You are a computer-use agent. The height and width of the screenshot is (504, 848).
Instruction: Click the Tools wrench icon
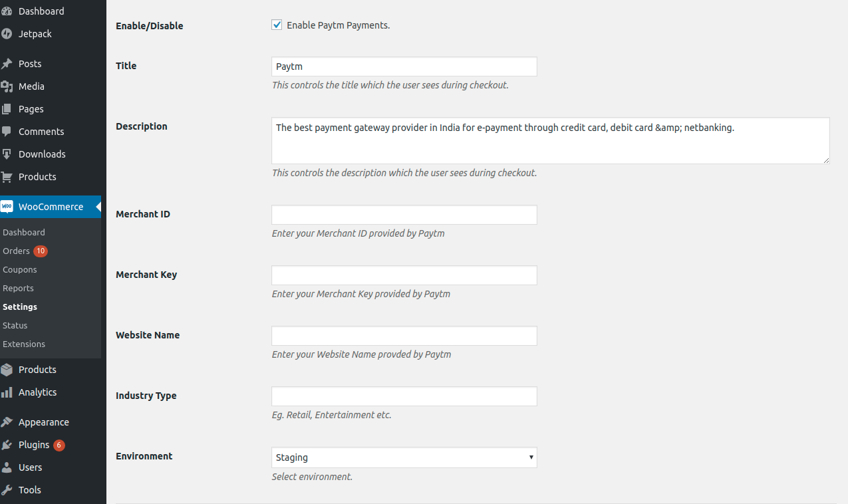[7, 490]
